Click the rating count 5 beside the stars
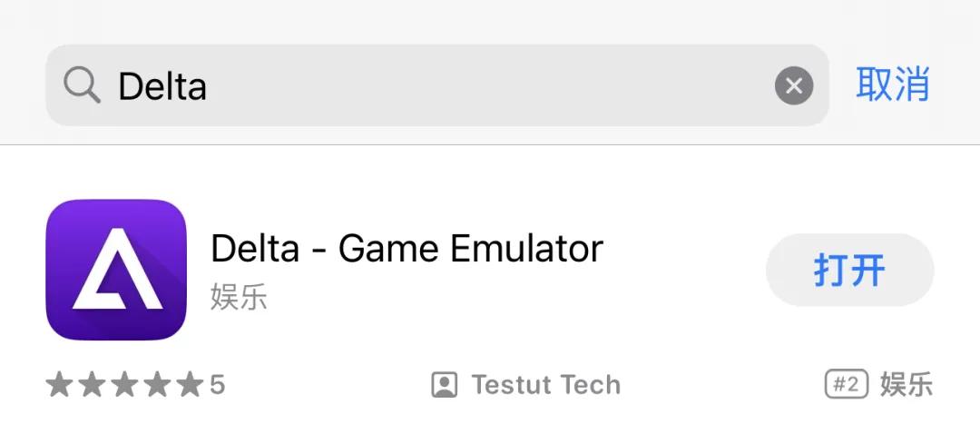 click(x=217, y=385)
